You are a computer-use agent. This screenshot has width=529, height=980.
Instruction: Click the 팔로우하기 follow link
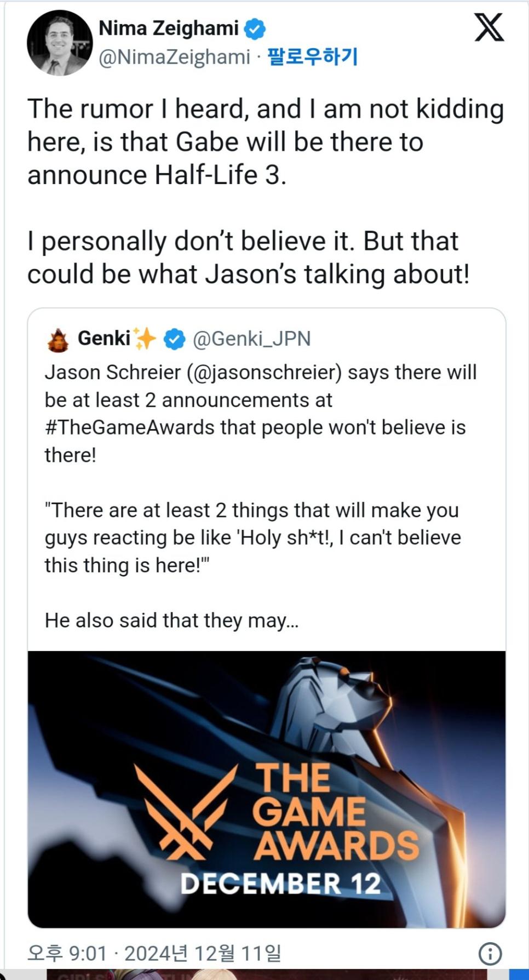312,56
